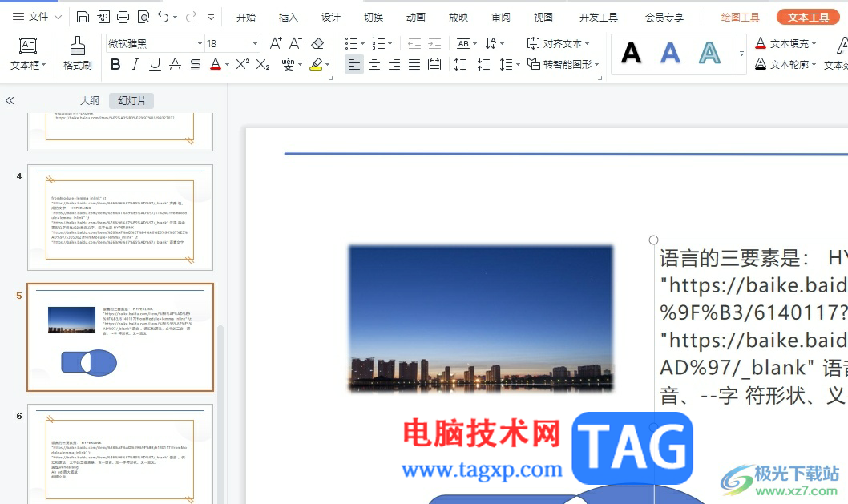Open the Align Text dropdown

(x=558, y=43)
